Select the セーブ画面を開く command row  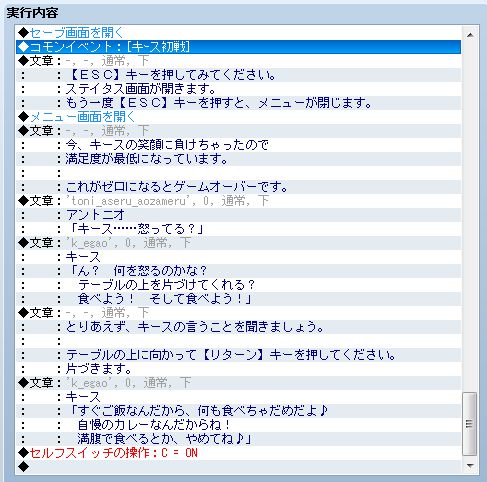pos(238,33)
